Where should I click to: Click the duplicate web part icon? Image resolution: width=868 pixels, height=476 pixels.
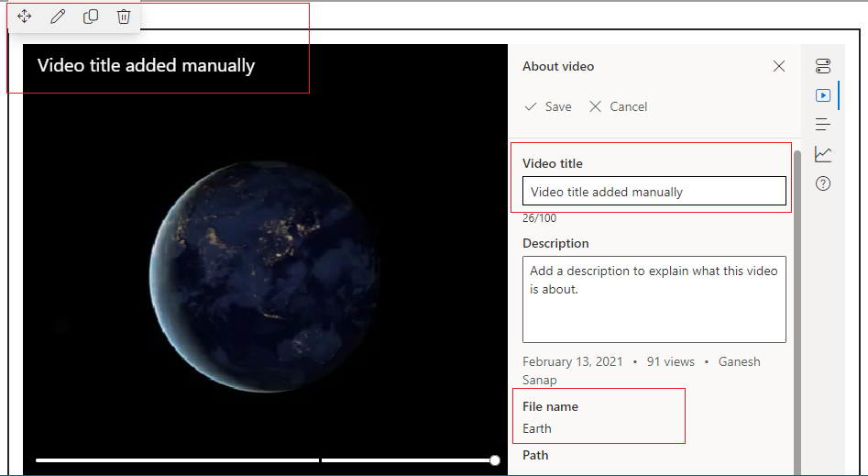(x=91, y=17)
